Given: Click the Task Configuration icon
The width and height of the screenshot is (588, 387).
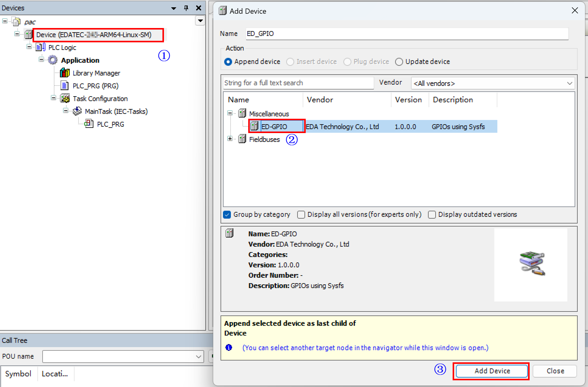Looking at the screenshot, I should coord(65,98).
